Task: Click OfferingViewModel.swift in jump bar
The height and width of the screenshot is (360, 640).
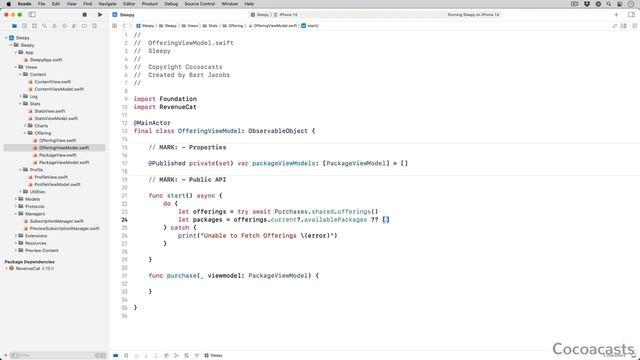Action: point(273,26)
